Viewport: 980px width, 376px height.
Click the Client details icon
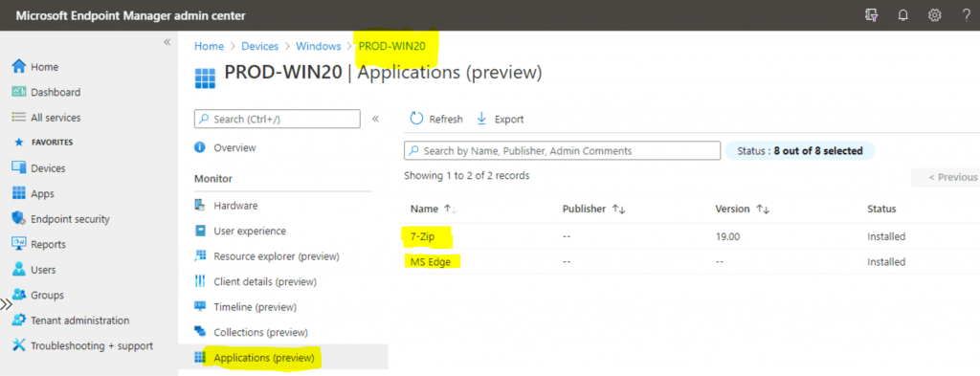200,281
